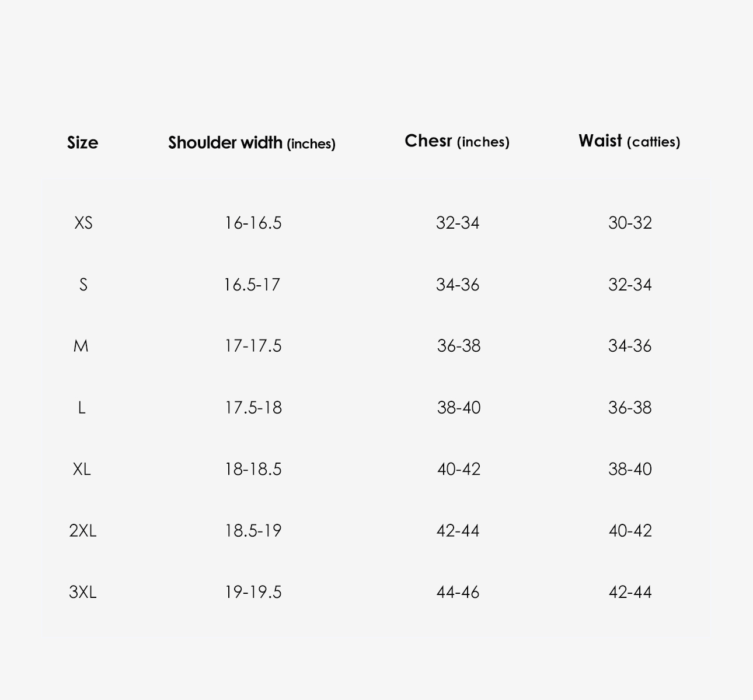The width and height of the screenshot is (753, 700).
Task: Select the L size row label
Action: pyautogui.click(x=82, y=408)
